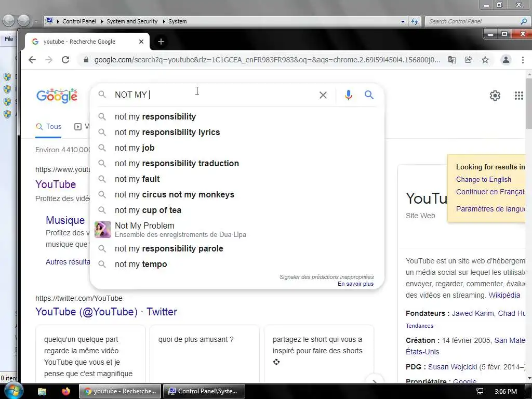Click Change to English link

click(484, 179)
